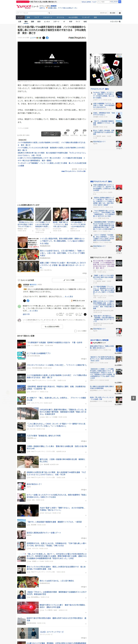Share 前田恒彦's comment on X
The image size is (138, 644).
point(24,301)
